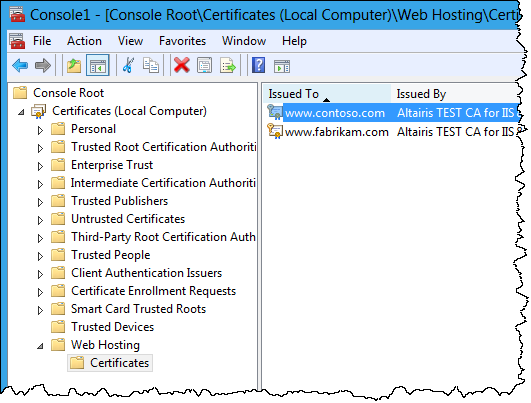The image size is (531, 403).
Task: Toggle the Show/Hide Action Pane icon
Action: tap(282, 66)
